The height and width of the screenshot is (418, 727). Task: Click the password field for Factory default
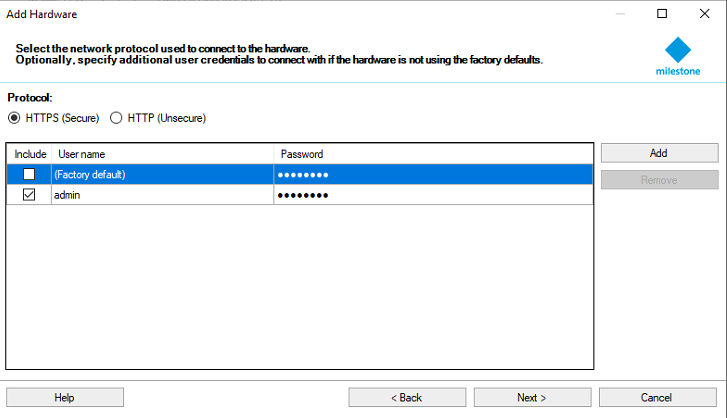(432, 174)
